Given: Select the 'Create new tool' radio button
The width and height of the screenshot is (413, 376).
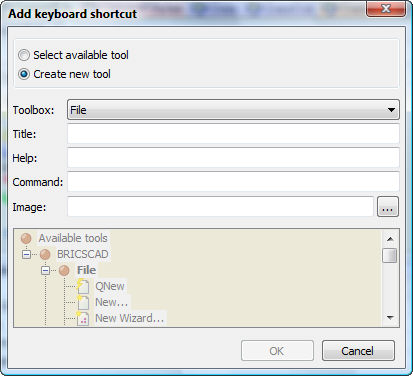Looking at the screenshot, I should (24, 74).
